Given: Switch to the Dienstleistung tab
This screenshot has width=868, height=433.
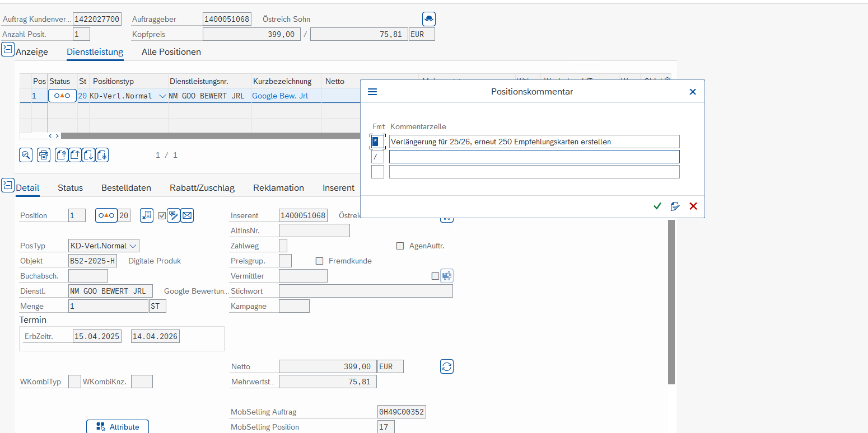Looking at the screenshot, I should pyautogui.click(x=95, y=52).
